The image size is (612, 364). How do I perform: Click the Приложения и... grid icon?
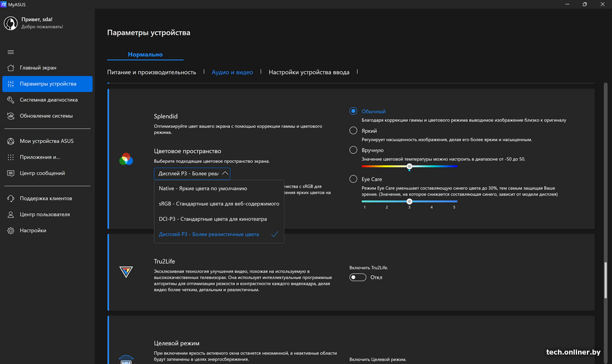[x=11, y=157]
